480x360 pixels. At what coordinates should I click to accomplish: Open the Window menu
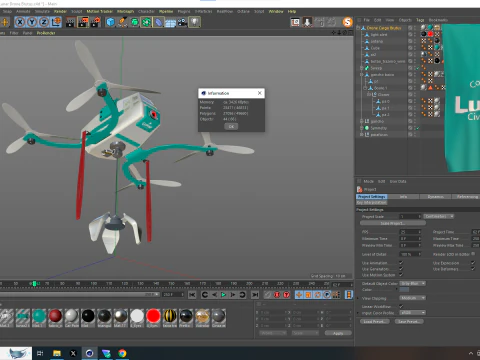pos(276,11)
